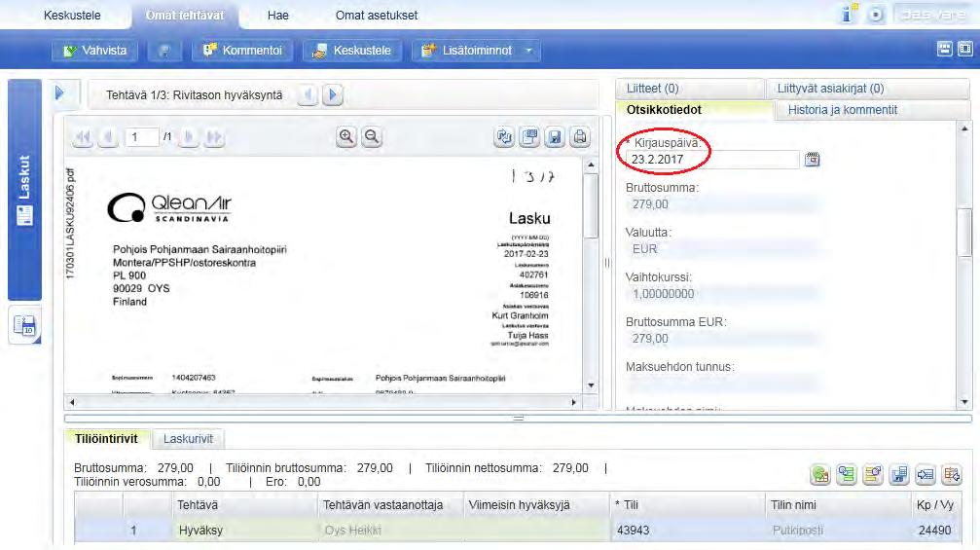This screenshot has height=550, width=980.
Task: Click the Kirjauspäivä date field
Action: [x=712, y=160]
